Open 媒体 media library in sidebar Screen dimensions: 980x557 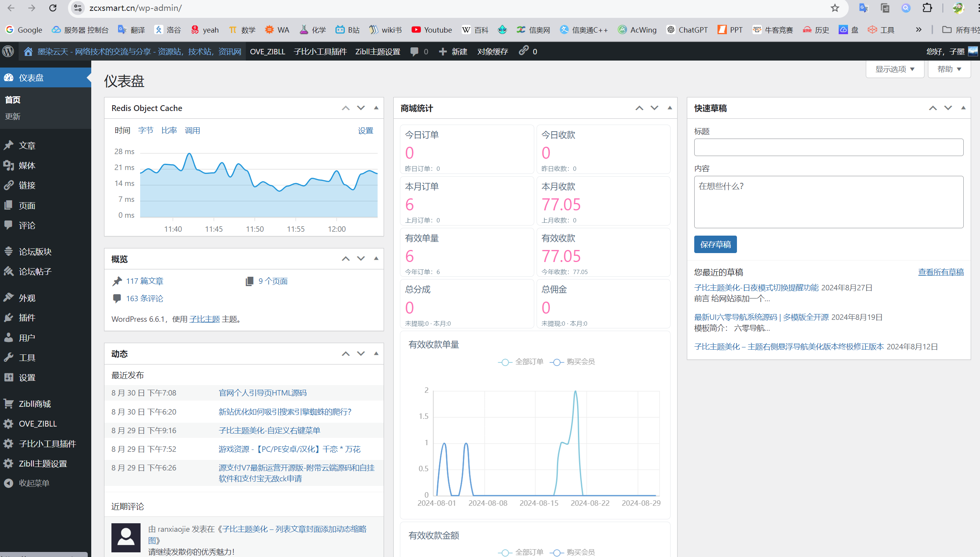click(45, 165)
